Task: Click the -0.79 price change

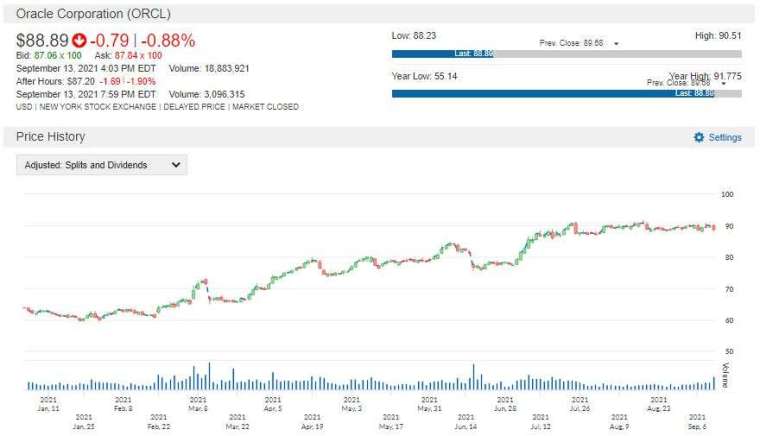Action: point(110,41)
